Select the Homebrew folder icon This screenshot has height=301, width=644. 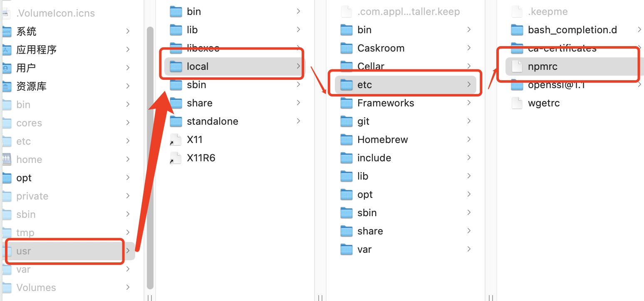pos(347,139)
